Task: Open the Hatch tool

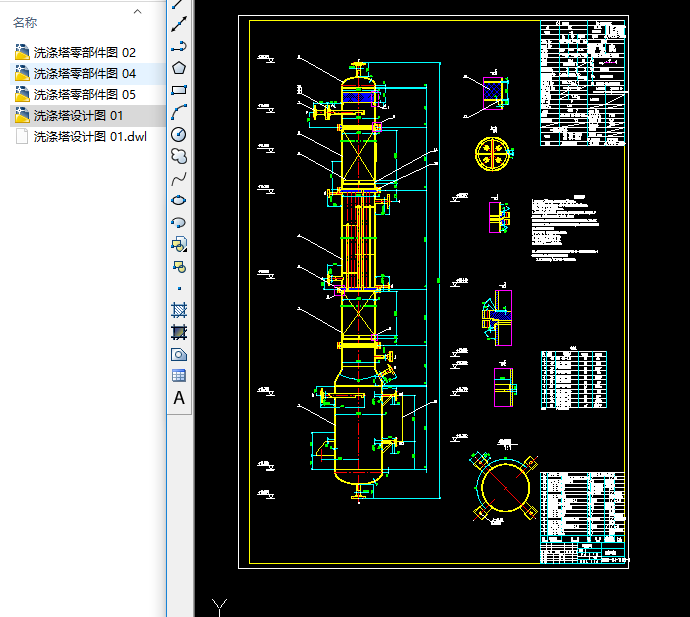Action: [179, 310]
